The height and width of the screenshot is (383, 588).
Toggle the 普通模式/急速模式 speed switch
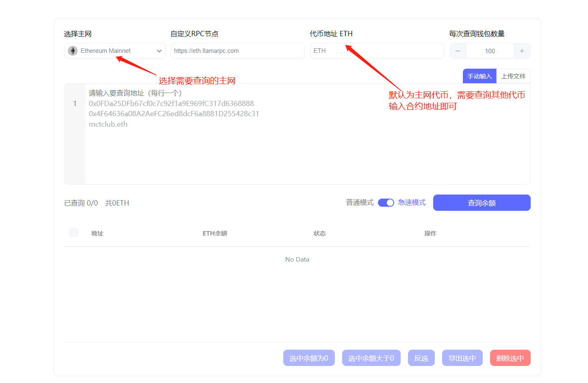pos(386,202)
